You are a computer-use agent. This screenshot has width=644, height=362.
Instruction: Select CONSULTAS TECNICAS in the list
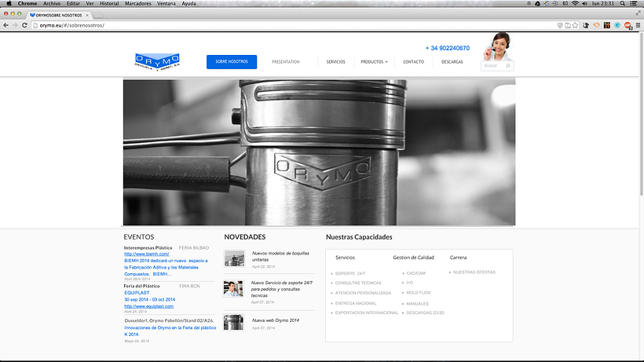358,283
